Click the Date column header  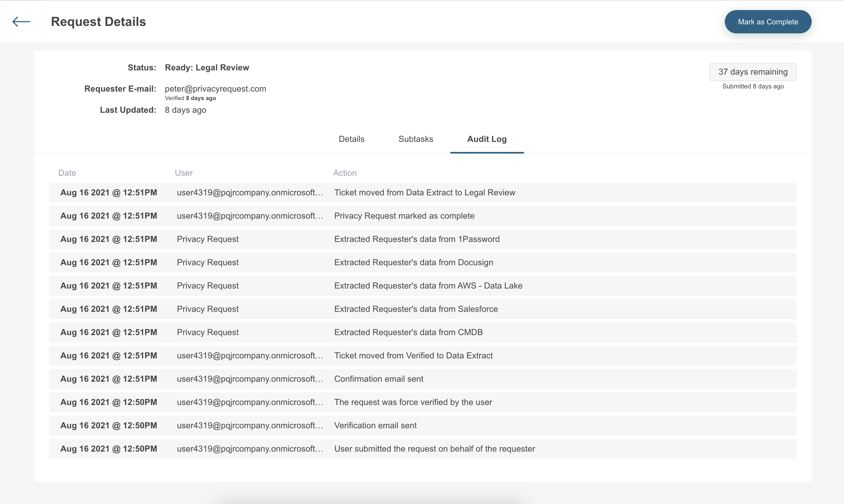pyautogui.click(x=67, y=173)
